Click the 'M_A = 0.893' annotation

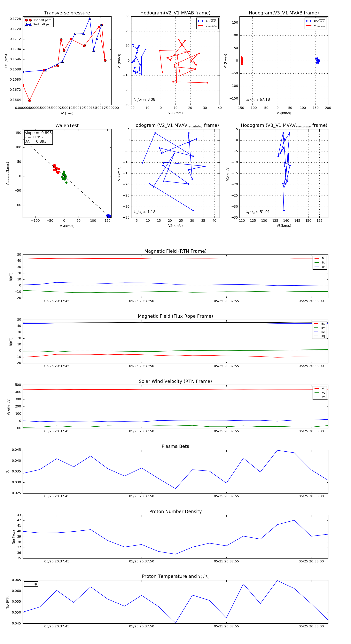pos(36,141)
